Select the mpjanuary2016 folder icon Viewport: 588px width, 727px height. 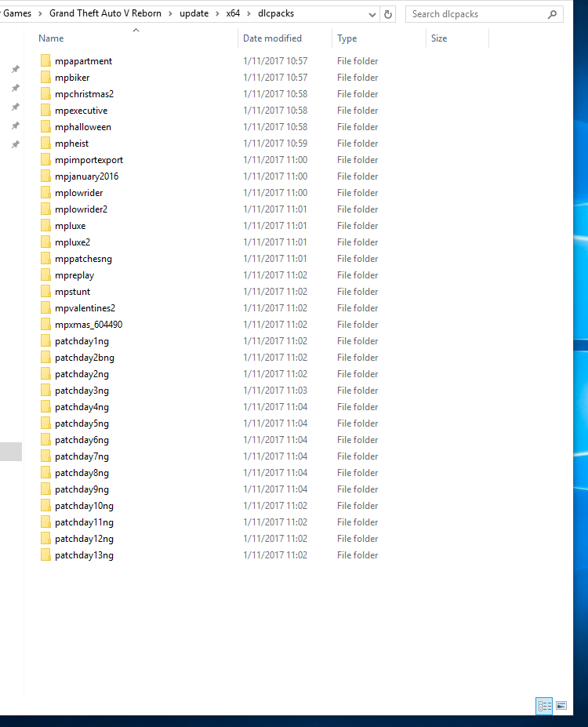tap(45, 176)
